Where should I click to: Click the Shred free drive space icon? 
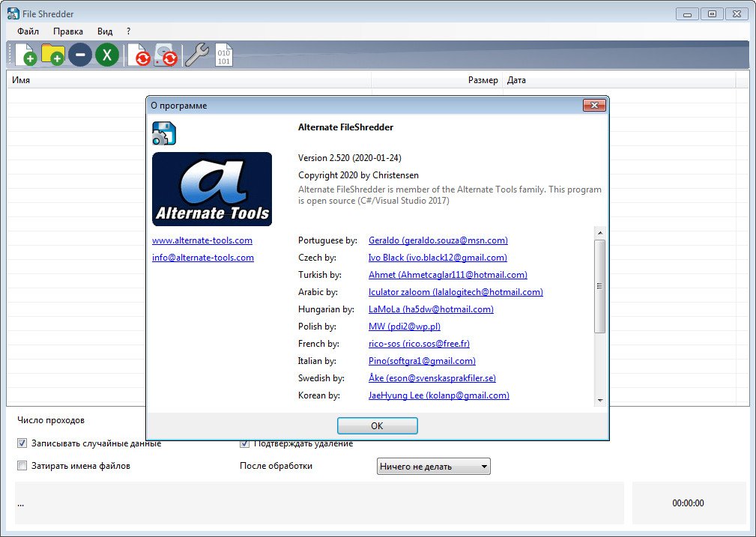(x=166, y=55)
